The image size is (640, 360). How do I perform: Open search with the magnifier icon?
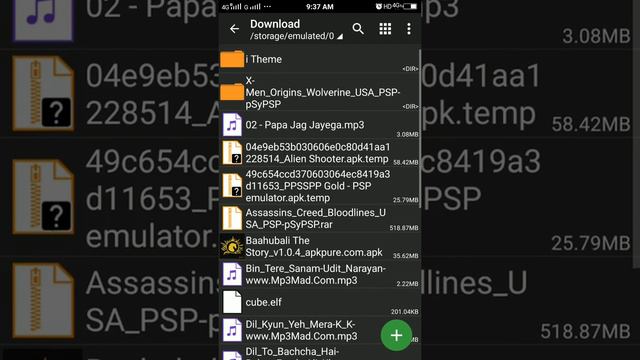[358, 29]
